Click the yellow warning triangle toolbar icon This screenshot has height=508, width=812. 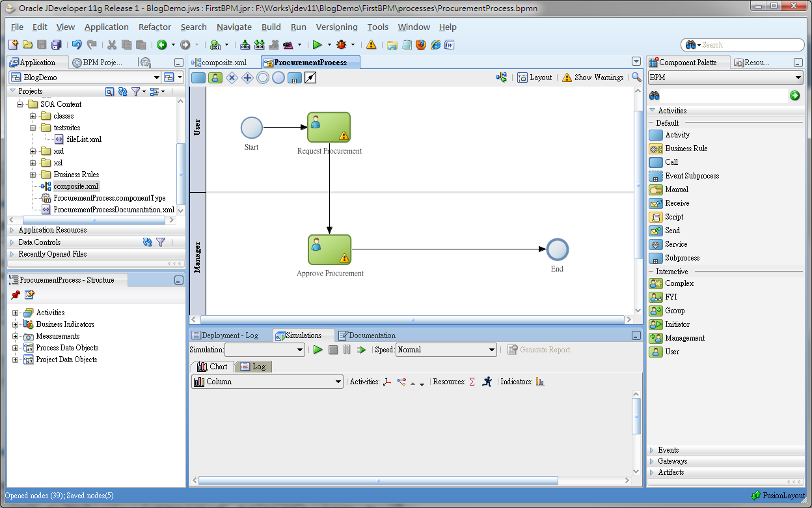pyautogui.click(x=371, y=45)
